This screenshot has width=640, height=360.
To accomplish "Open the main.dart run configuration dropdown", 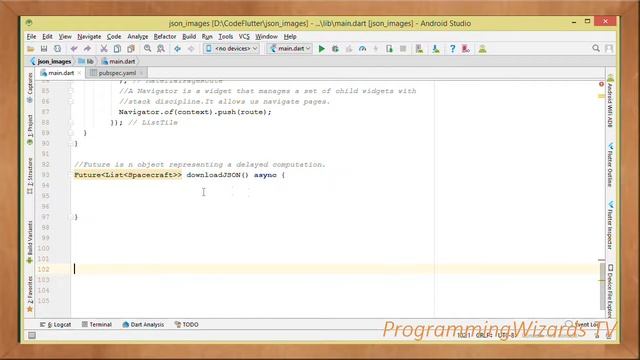I will tap(290, 49).
